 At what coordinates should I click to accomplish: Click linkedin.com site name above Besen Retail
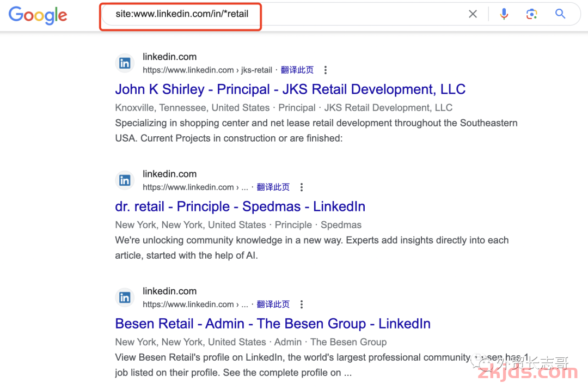tap(169, 291)
